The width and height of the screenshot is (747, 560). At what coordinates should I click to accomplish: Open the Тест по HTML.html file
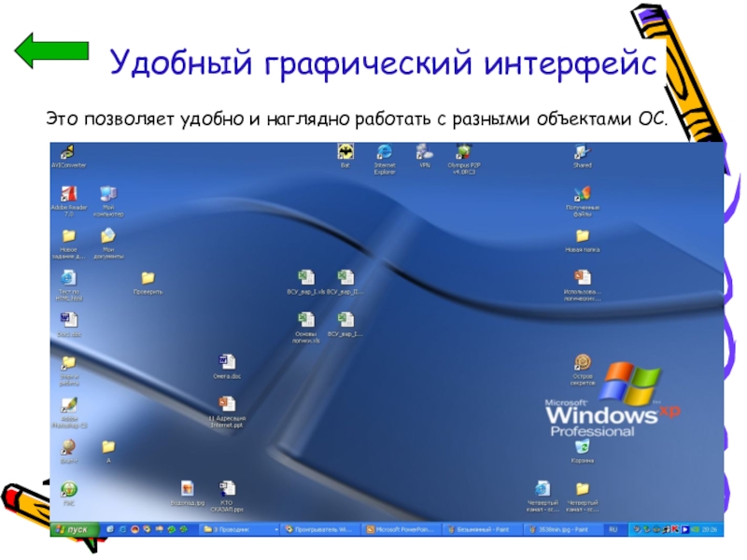point(68,285)
